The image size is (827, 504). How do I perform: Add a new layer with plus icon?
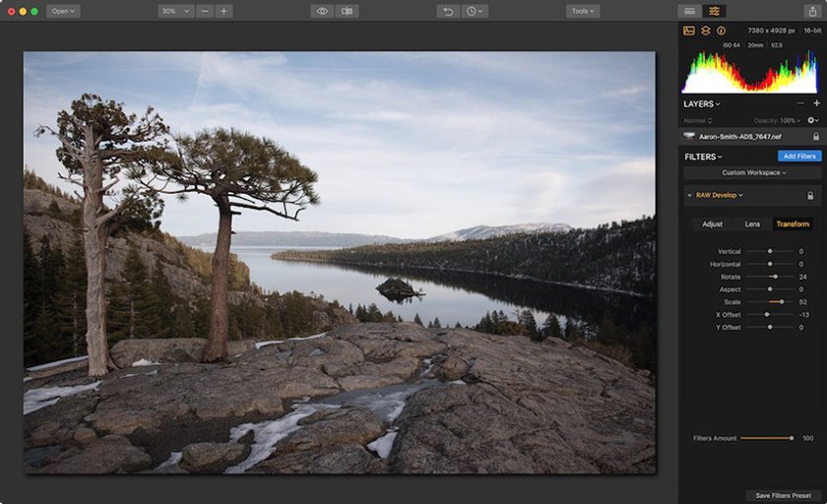(816, 103)
